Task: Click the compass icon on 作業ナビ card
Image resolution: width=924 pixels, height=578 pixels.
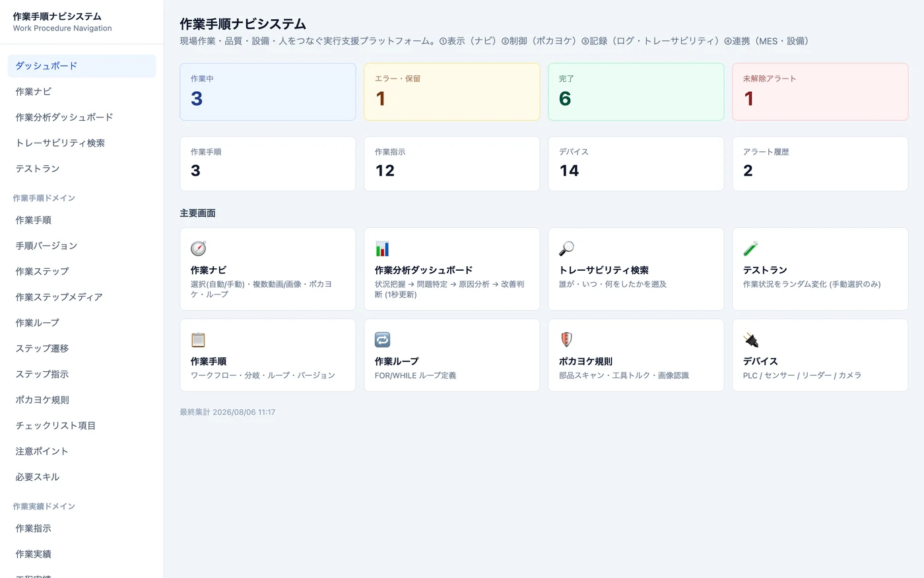Action: click(x=199, y=249)
